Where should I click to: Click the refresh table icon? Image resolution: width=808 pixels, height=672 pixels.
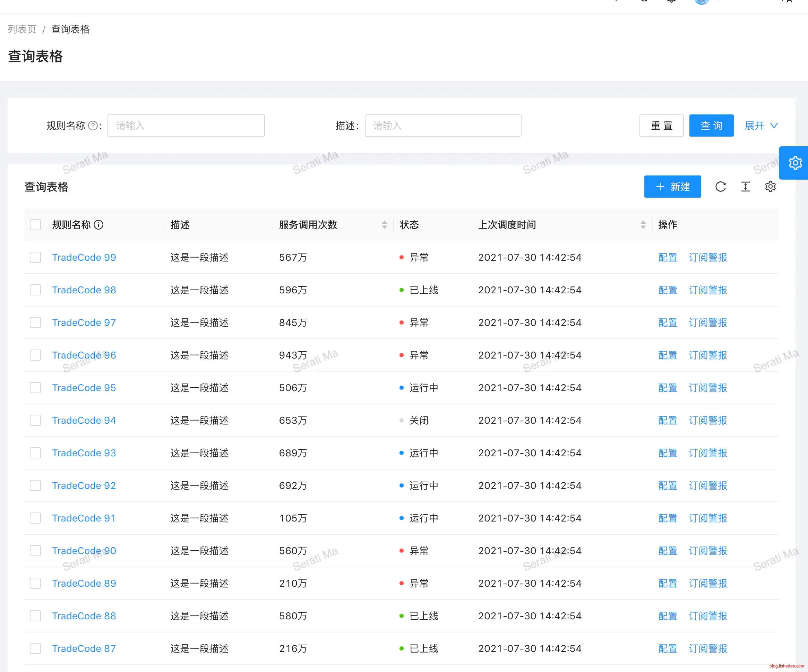pos(720,187)
